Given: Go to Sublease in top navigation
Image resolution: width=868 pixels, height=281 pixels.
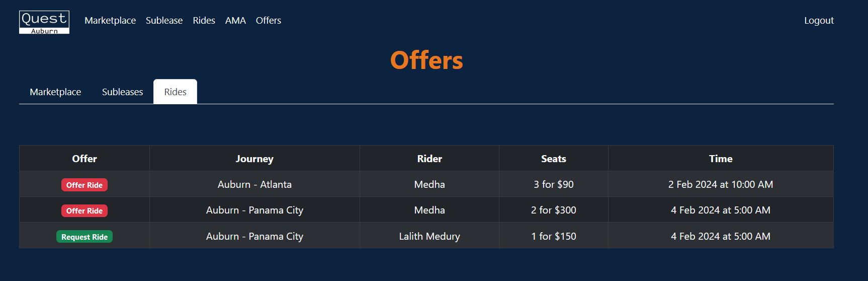Looking at the screenshot, I should 164,21.
